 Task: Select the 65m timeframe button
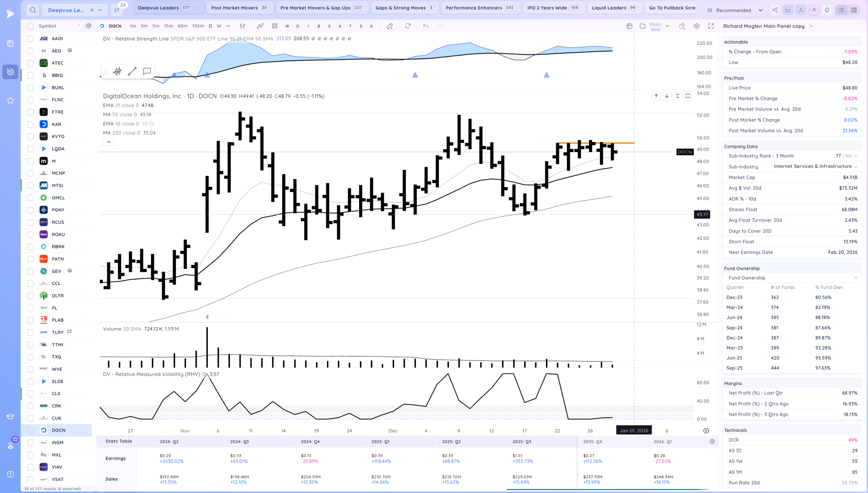tap(182, 26)
